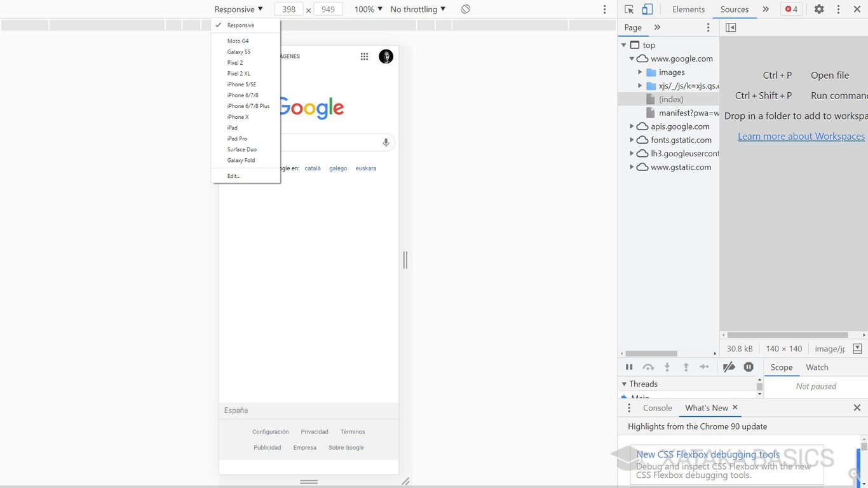Click the viewport width input showing 398

coord(288,9)
